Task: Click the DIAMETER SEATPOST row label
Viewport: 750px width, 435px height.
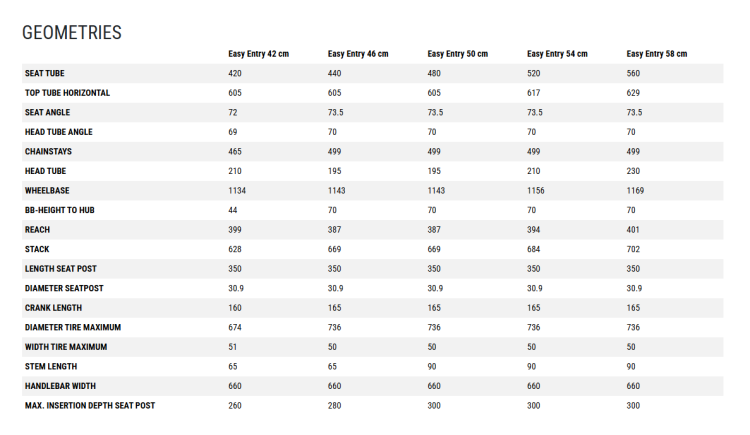Action: coord(64,289)
